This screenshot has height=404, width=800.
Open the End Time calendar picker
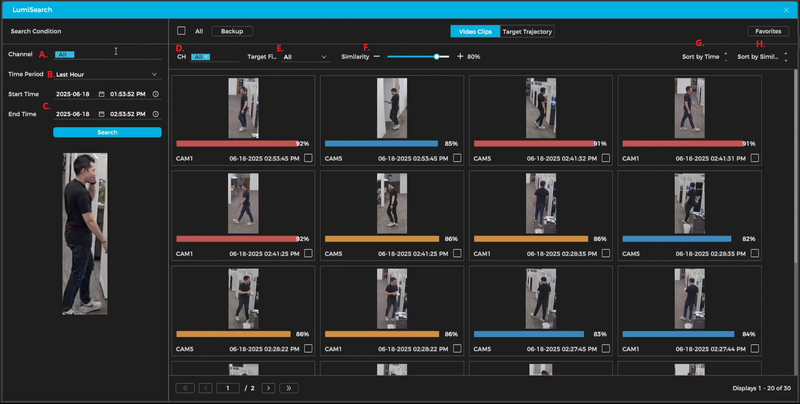coord(102,113)
